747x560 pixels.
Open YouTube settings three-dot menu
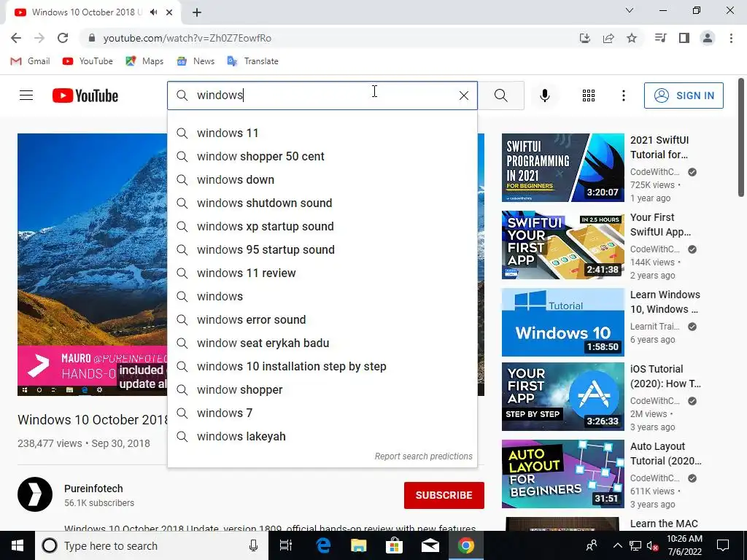[623, 96]
